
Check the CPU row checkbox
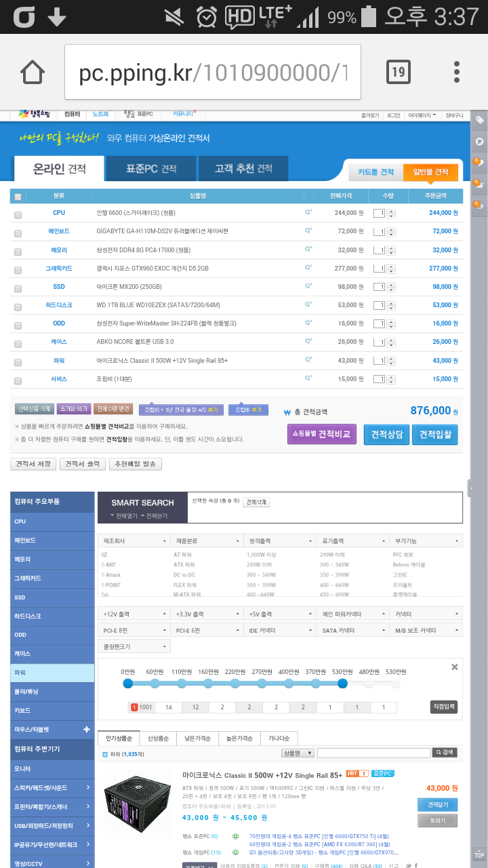(x=18, y=214)
